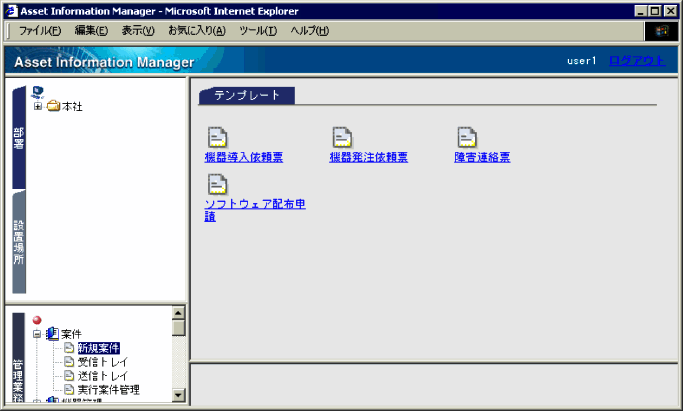Click the 新規案件 page icon
This screenshot has width=683, height=411.
click(x=69, y=347)
